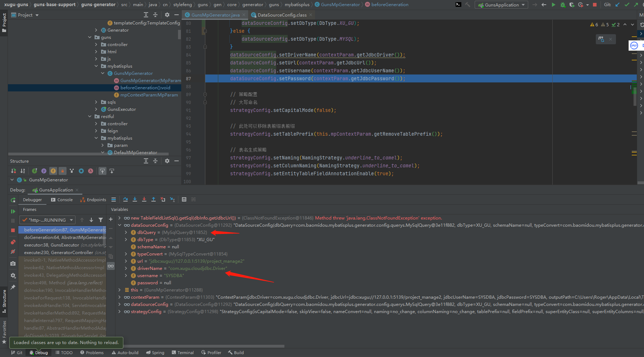This screenshot has width=644, height=357.
Task: Click View Breakpoints double red circles
Action: click(x=13, y=242)
